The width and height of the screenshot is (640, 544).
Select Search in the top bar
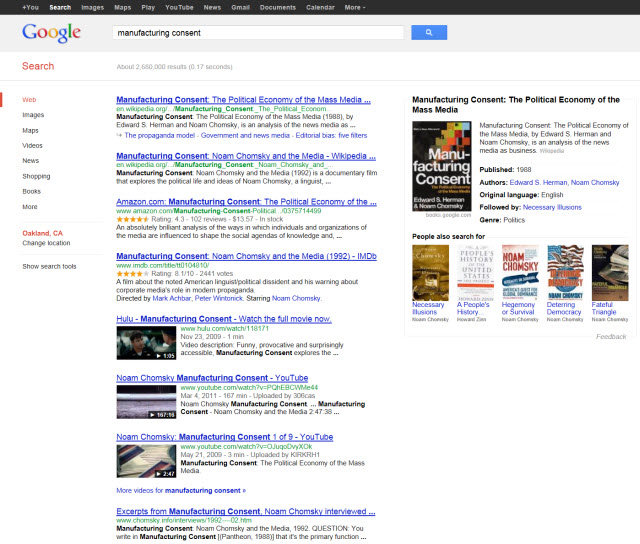60,7
